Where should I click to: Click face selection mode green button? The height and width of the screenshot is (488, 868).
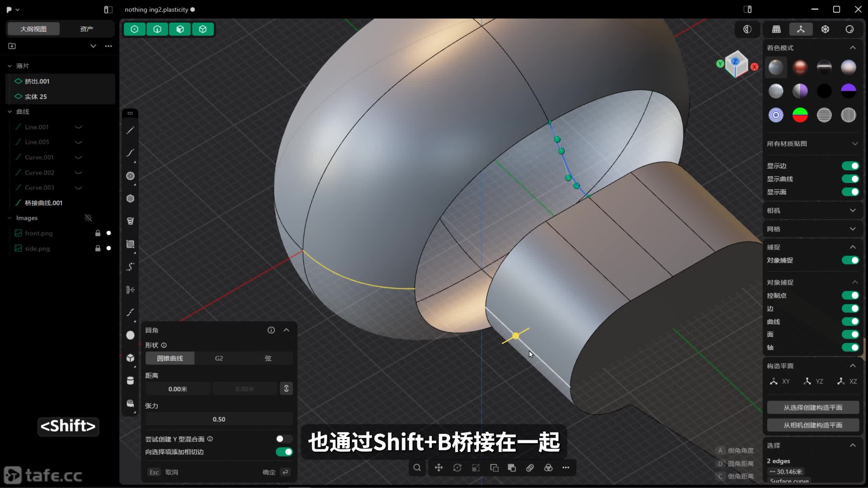click(180, 29)
